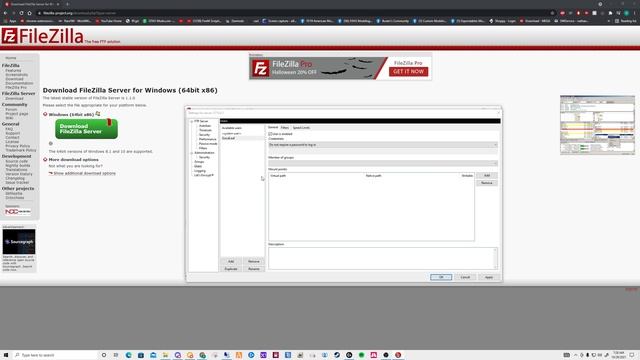Select Passive mode in the settings tree
The width and height of the screenshot is (640, 360).
[x=208, y=144]
